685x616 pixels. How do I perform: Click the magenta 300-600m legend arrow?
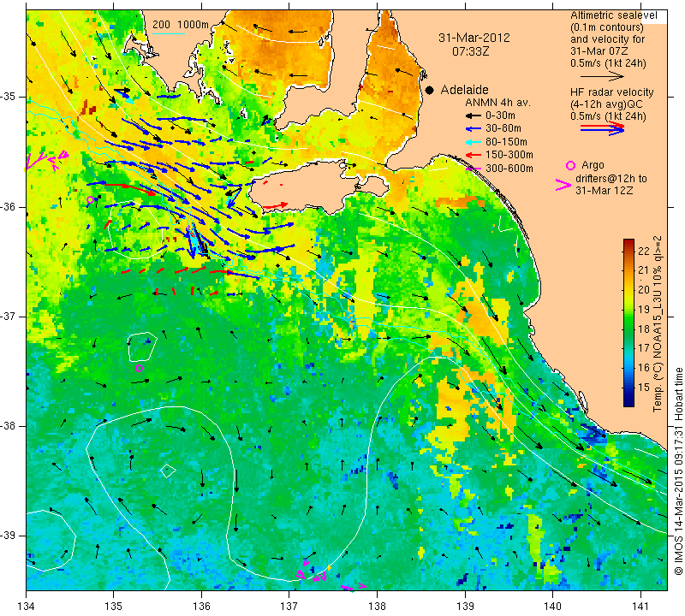pos(474,169)
